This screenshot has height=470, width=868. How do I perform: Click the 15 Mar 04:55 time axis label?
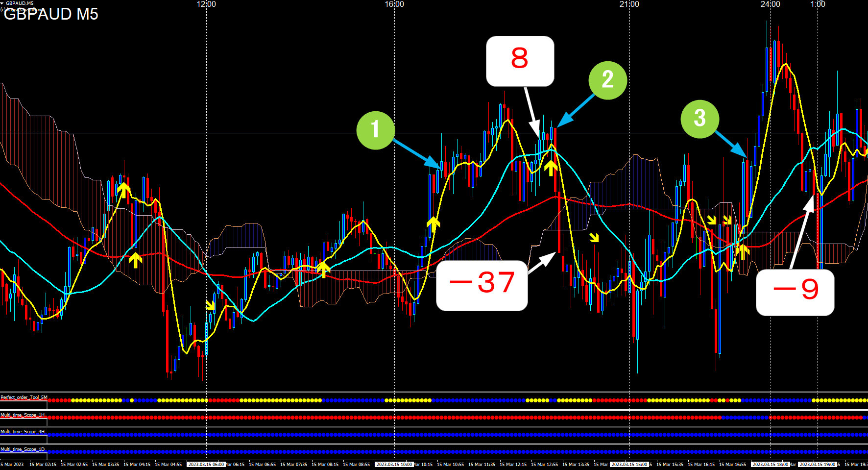168,464
